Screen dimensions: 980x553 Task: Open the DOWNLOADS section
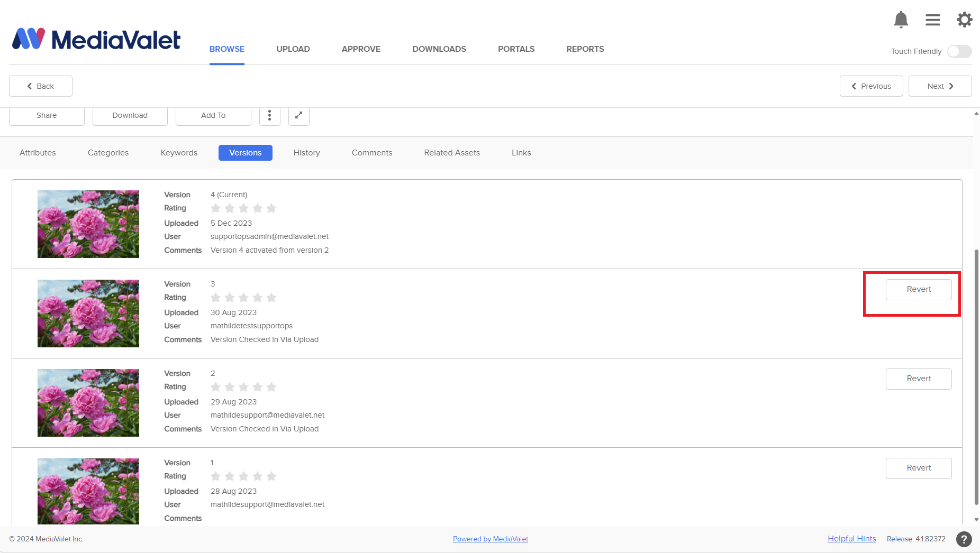(x=439, y=49)
